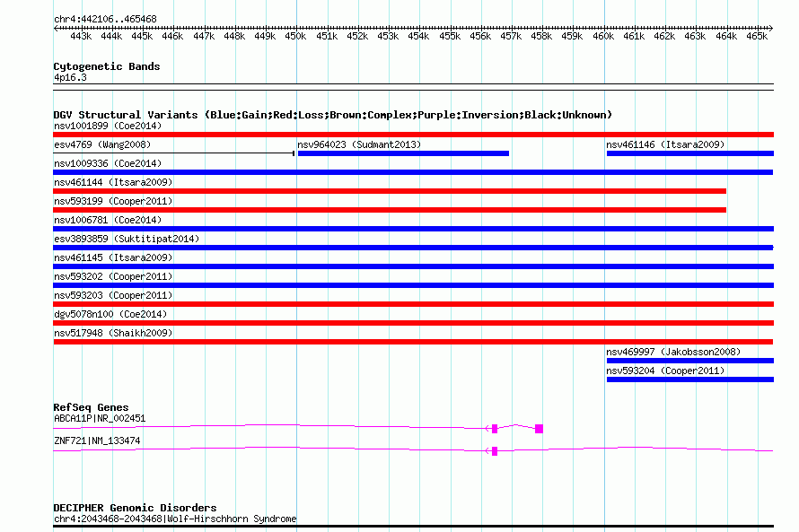This screenshot has width=799, height=532.
Task: Open variant nsv517948 (Shaikh2009) label
Action: click(113, 333)
